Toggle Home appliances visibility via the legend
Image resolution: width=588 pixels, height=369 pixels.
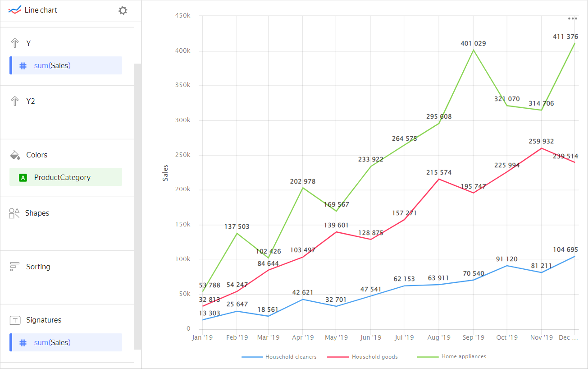point(456,356)
